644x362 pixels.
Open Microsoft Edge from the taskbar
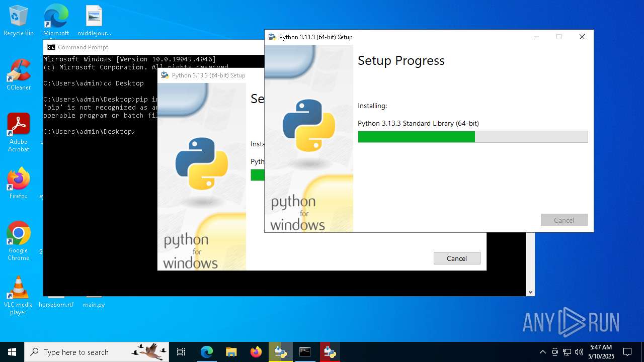coord(207,352)
